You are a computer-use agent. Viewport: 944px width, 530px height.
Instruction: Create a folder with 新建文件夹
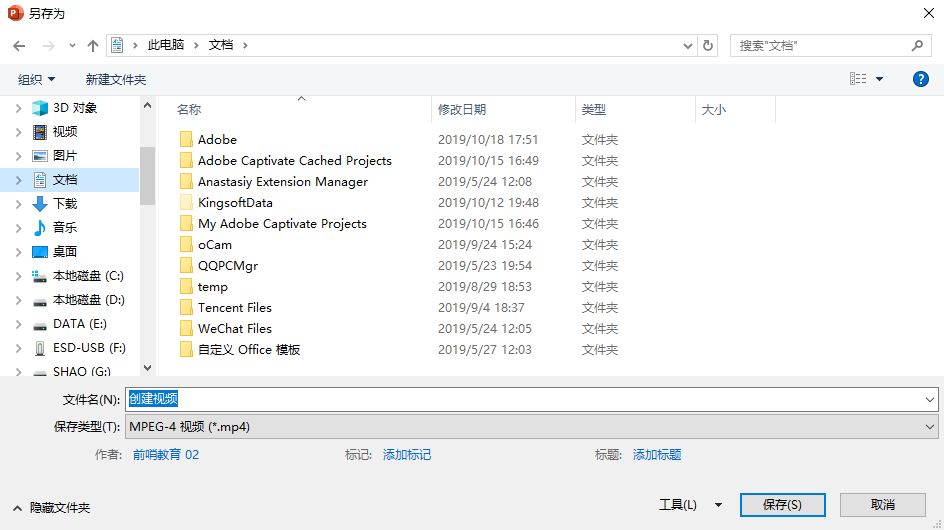coord(116,80)
